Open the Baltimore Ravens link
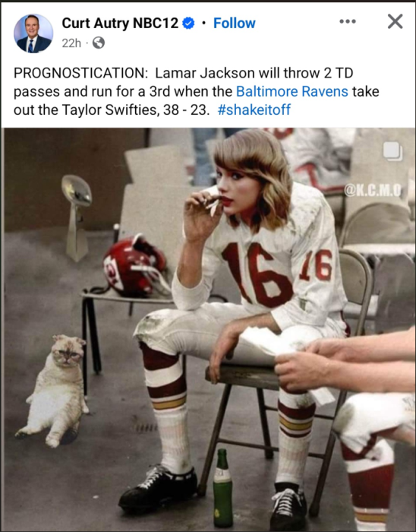This screenshot has width=416, height=532. [292, 91]
